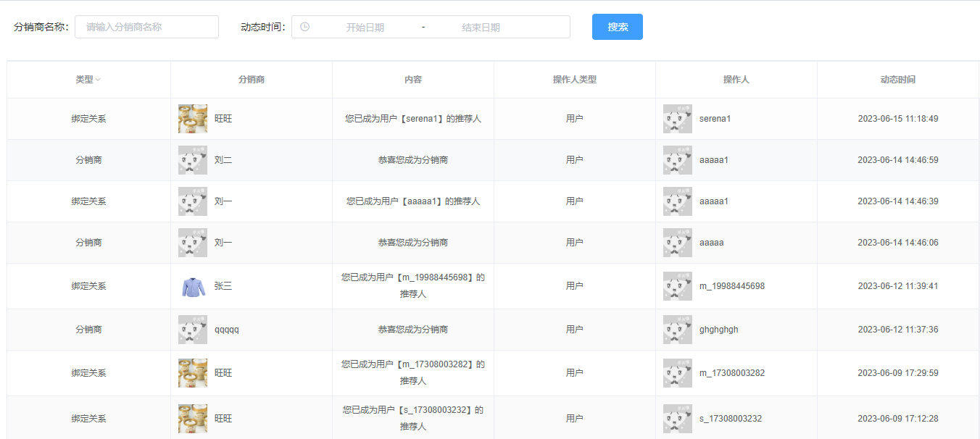The width and height of the screenshot is (980, 439).
Task: Click the clock icon in date range picker
Action: click(x=304, y=27)
